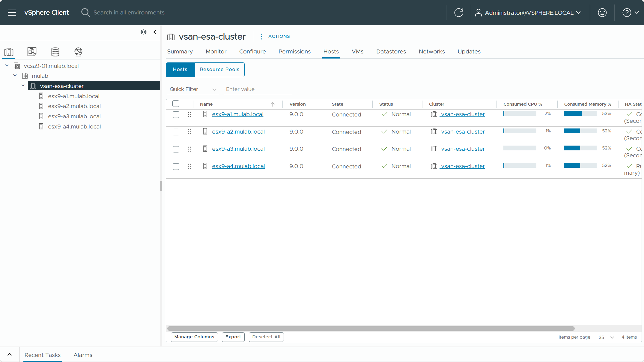Check the box for esx9-a3.mulab.local row

click(176, 149)
